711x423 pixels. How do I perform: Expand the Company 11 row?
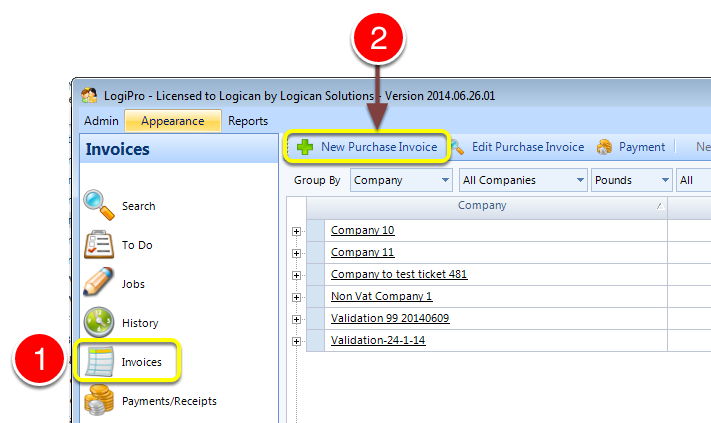(297, 253)
